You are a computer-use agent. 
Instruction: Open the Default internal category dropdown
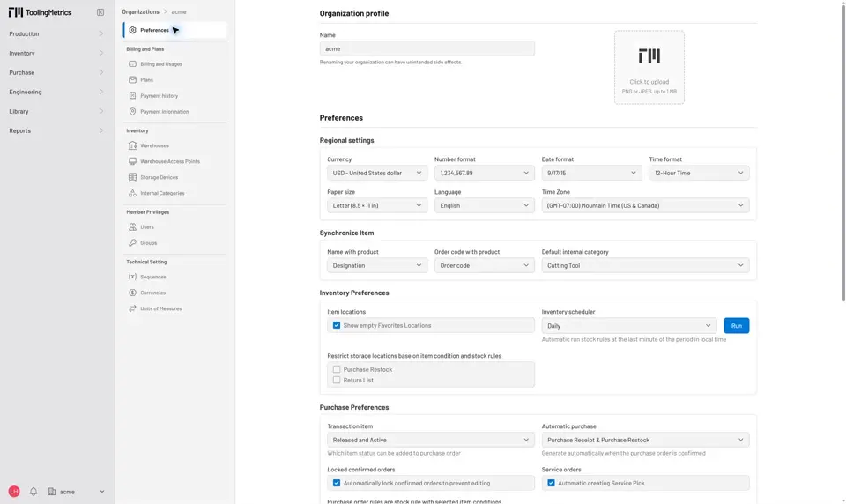(x=645, y=265)
